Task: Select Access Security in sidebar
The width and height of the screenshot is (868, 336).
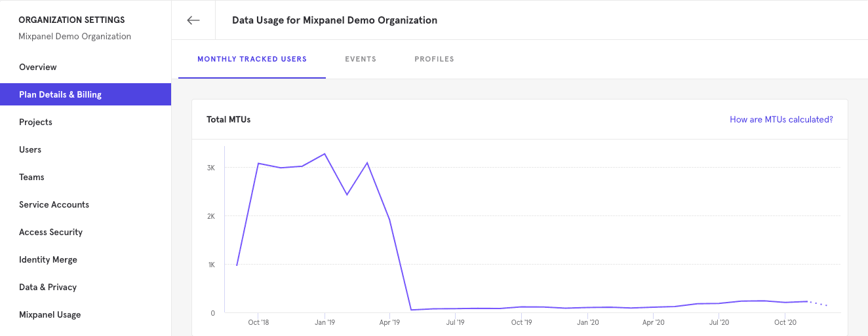Action: pyautogui.click(x=50, y=232)
